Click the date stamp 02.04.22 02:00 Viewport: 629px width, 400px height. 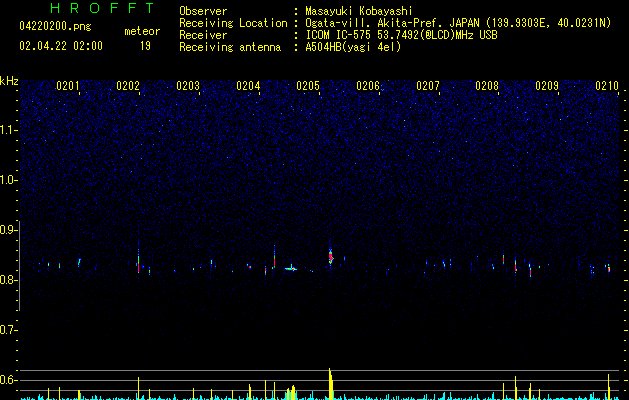[x=61, y=46]
